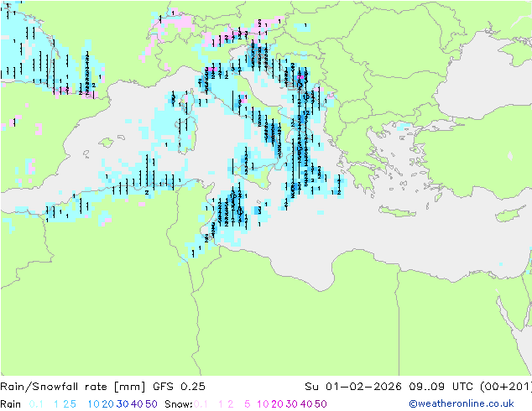Image resolution: width=532 pixels, height=411 pixels.
Task: Pick the Snow 50 legend color value
Action: (321, 404)
